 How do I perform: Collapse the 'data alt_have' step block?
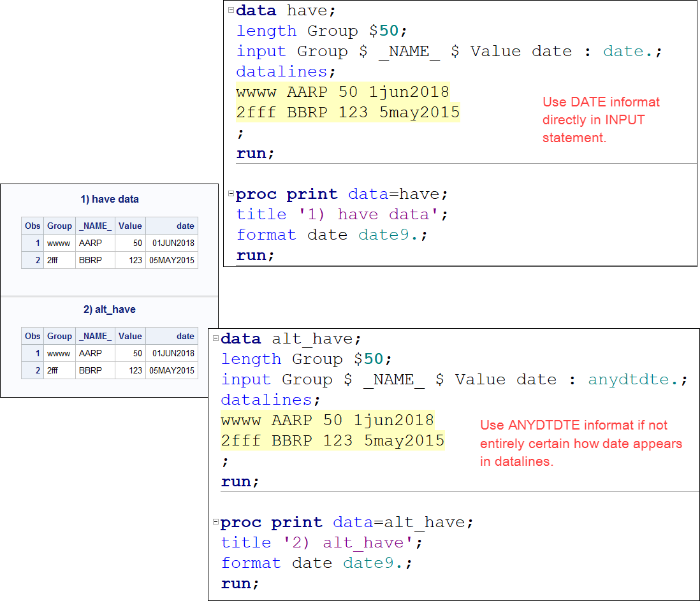tap(215, 338)
